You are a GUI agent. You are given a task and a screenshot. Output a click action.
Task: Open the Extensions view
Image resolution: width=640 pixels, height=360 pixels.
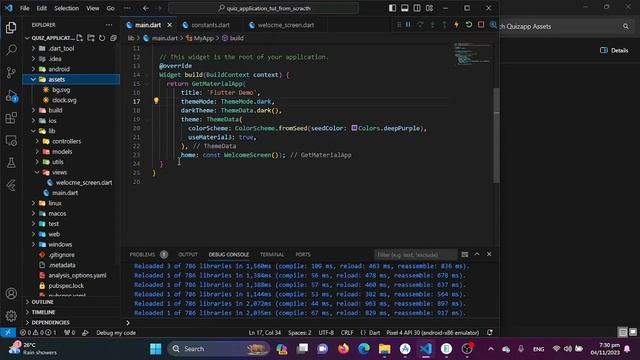pyautogui.click(x=11, y=118)
